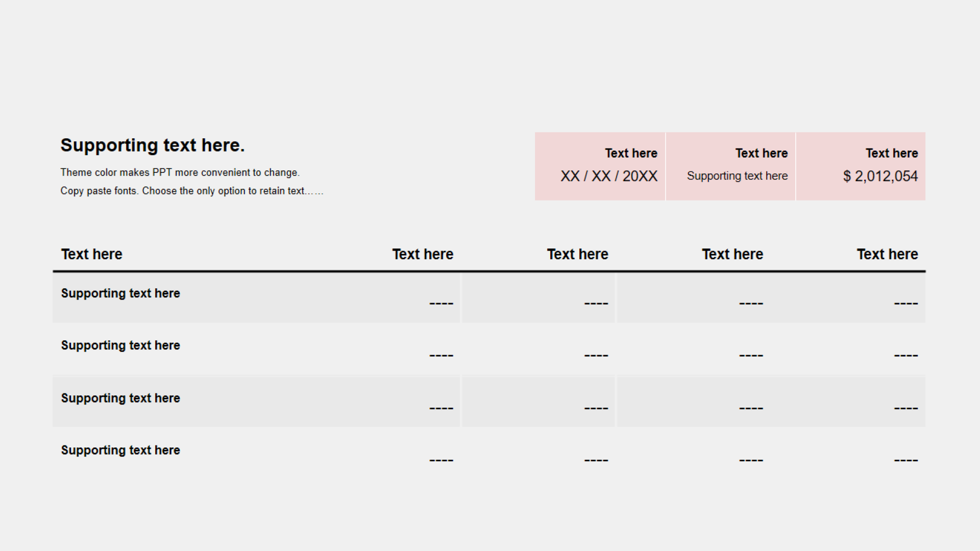
Task: Click the line starting 'Copy paste fonts. Choose'
Action: (192, 191)
